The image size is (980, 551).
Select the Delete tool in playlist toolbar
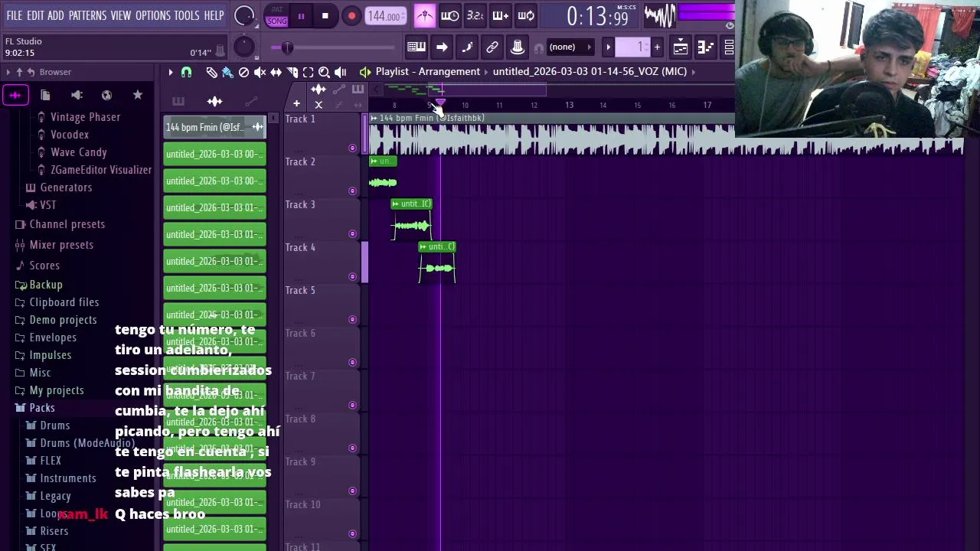pos(243,72)
